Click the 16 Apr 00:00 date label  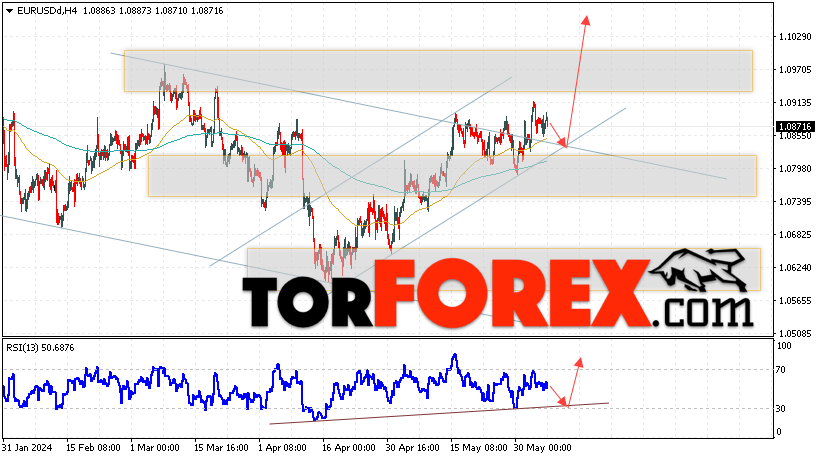coord(348,448)
